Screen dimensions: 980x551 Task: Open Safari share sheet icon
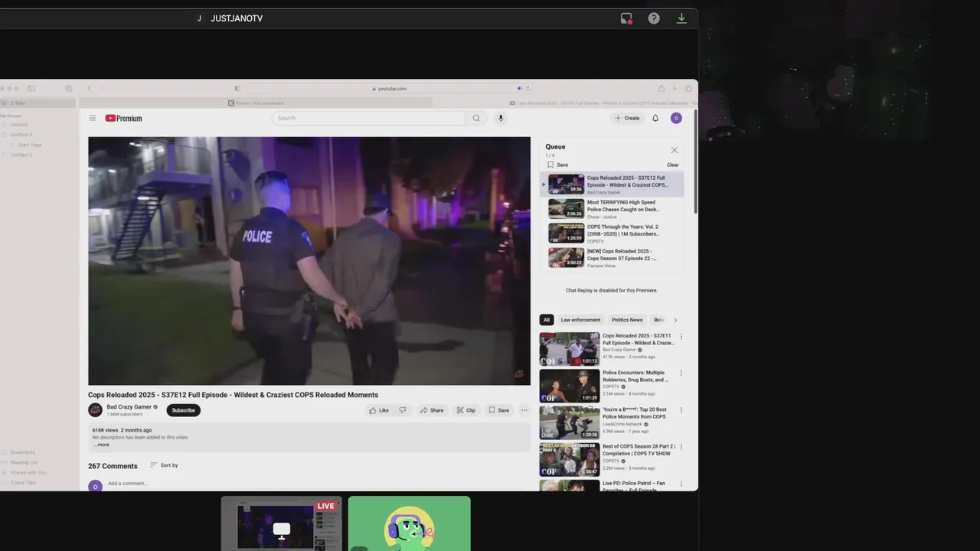(x=661, y=89)
